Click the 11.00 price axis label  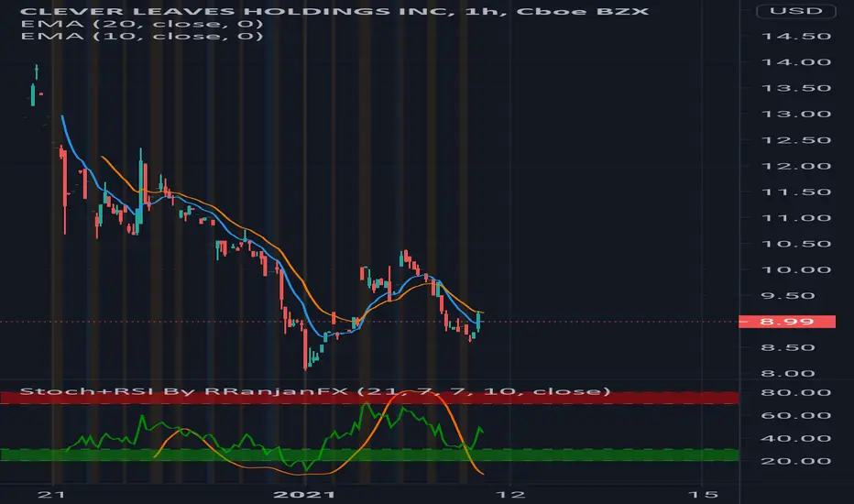(795, 218)
